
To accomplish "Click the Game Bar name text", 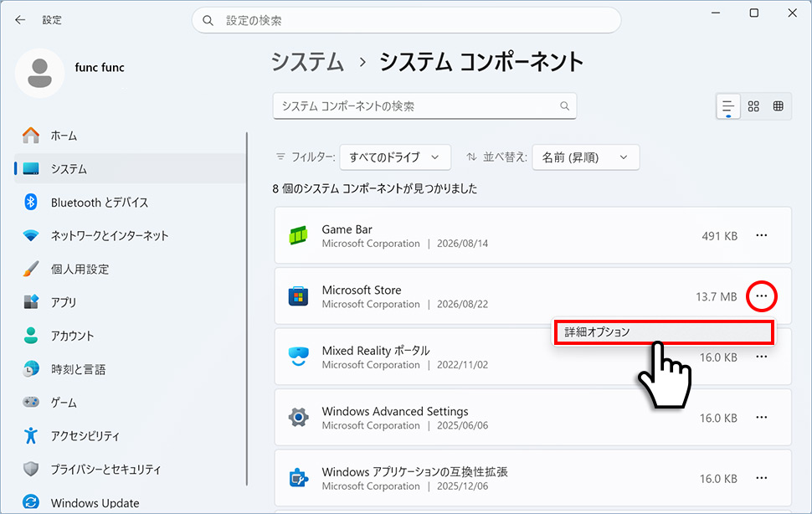I will click(347, 229).
